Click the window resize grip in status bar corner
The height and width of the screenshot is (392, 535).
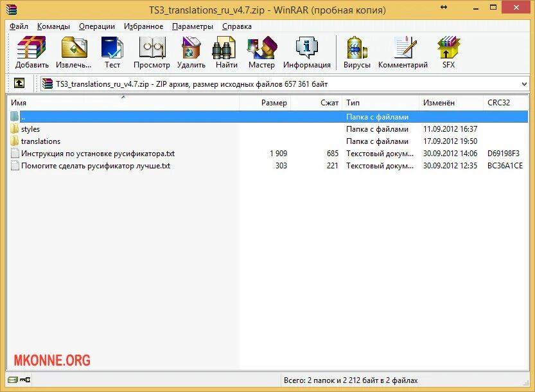(x=525, y=383)
